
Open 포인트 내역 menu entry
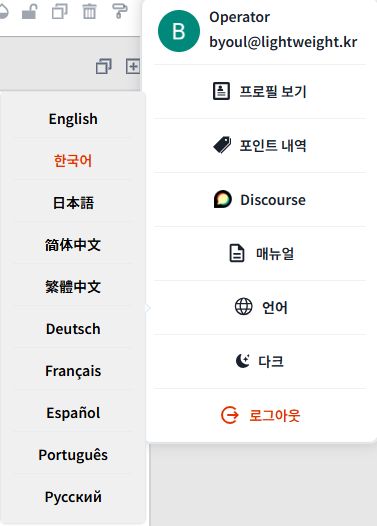(260, 145)
